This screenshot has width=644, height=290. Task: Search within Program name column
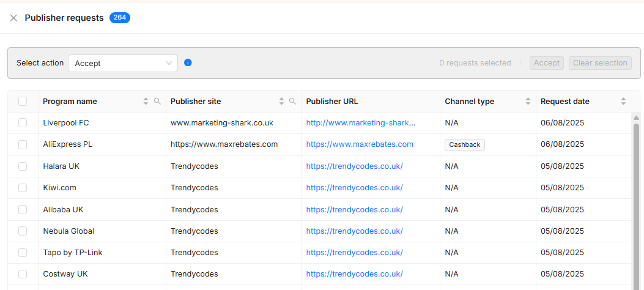[157, 102]
